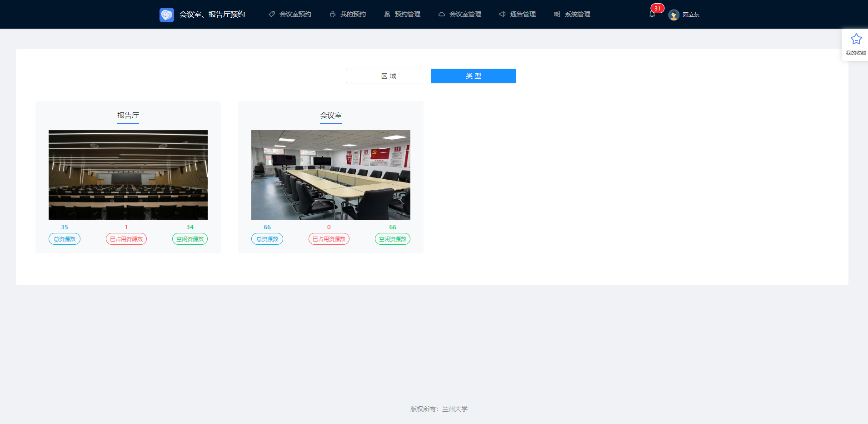This screenshot has width=868, height=424.
Task: Click 报告厅 已占用资源数 badge
Action: coord(126,239)
